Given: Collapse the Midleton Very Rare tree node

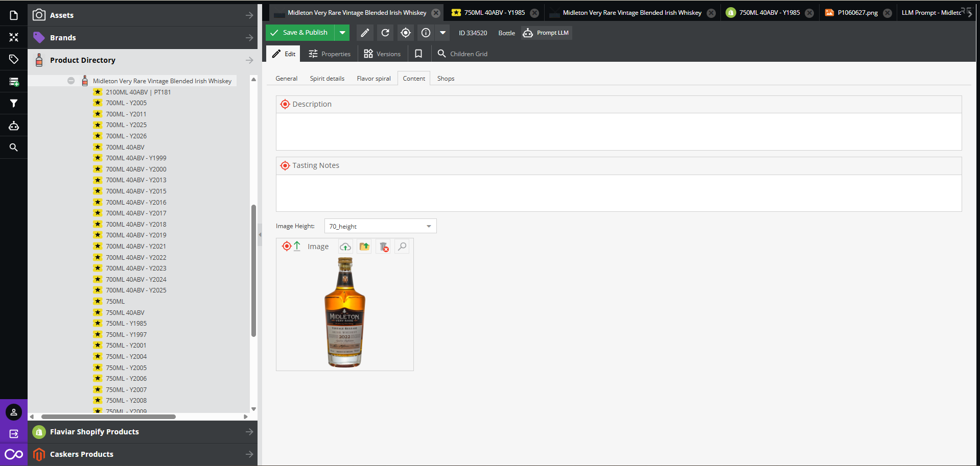Looking at the screenshot, I should click(x=71, y=81).
